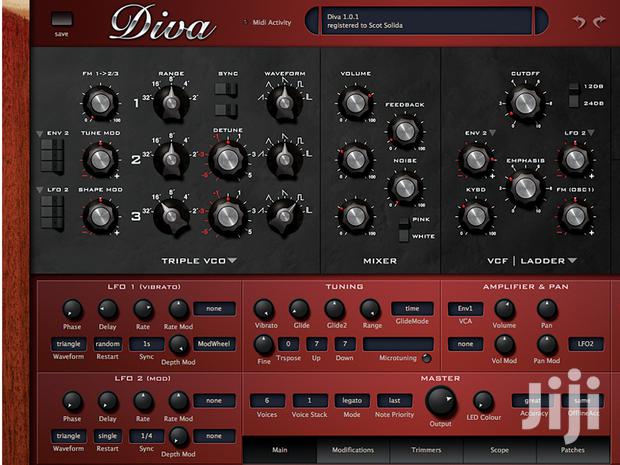
Task: Open the VCA Env1 selector
Action: [x=465, y=308]
